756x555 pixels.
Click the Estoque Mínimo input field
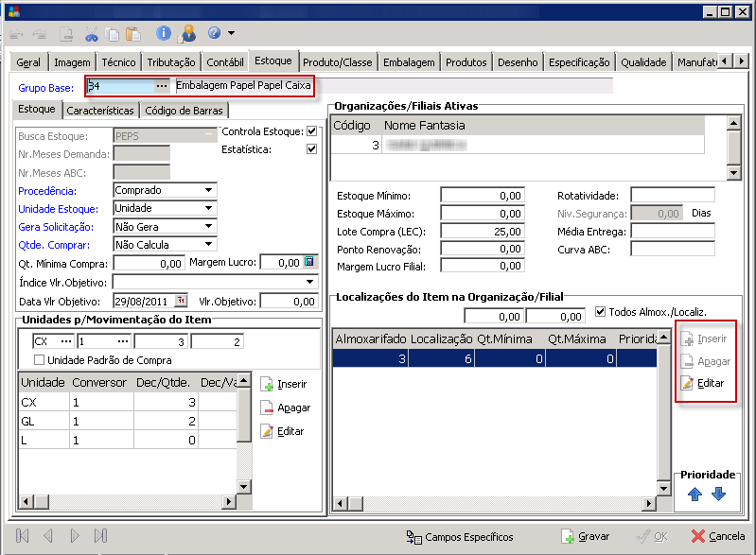483,196
